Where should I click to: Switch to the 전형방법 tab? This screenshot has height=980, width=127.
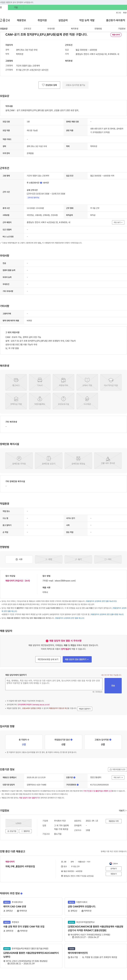pos(98,28)
